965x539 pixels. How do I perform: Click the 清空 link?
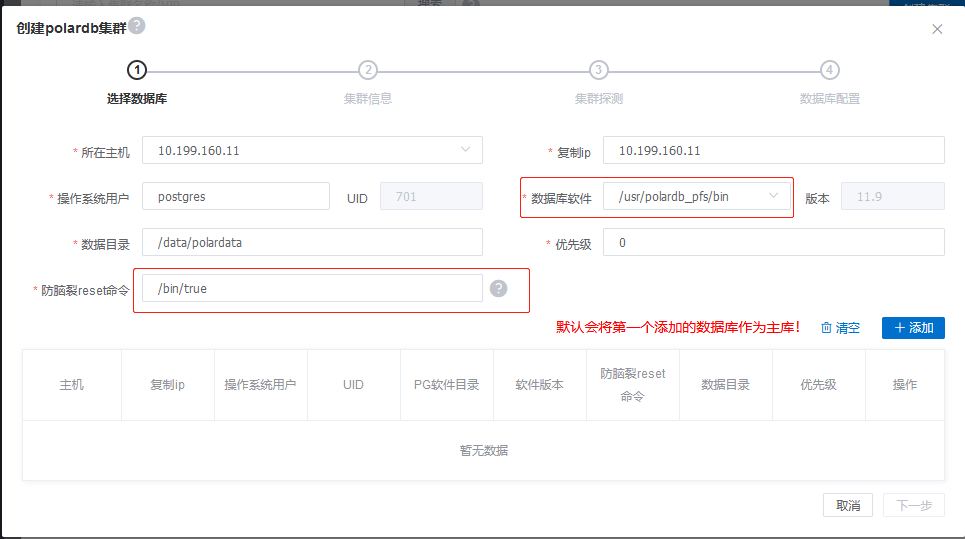tap(841, 328)
